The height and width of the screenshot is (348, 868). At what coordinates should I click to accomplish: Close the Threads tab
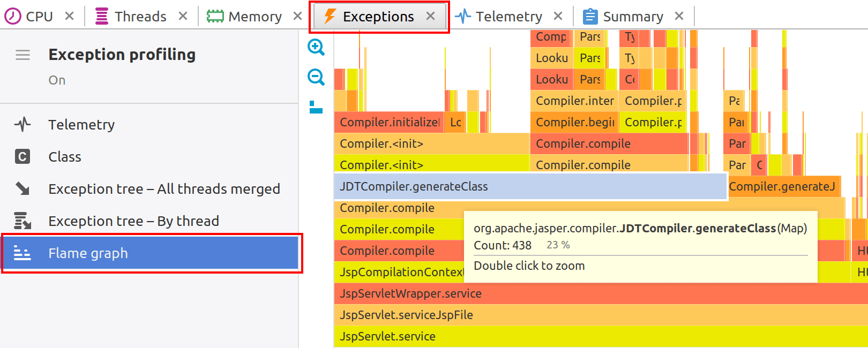tap(183, 16)
